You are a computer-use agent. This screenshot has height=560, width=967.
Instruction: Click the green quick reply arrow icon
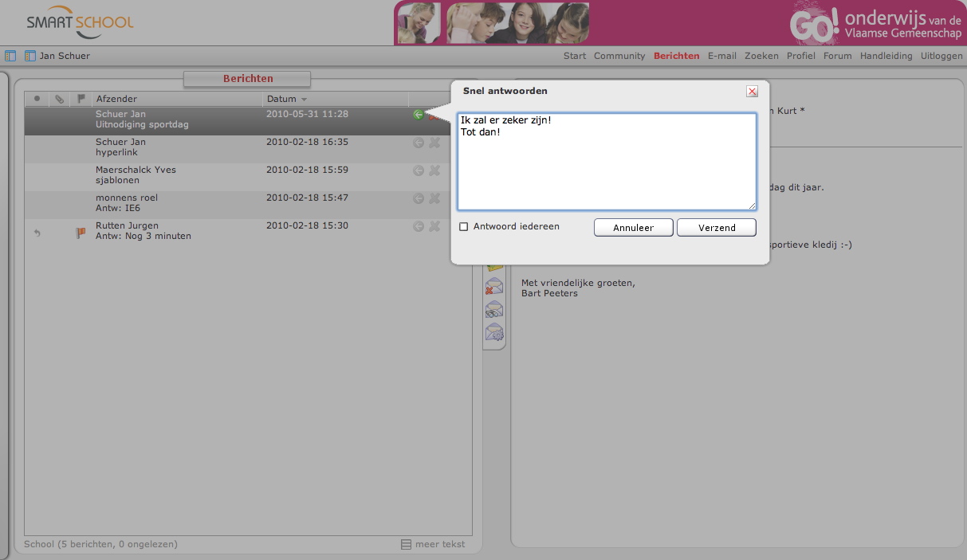(x=419, y=116)
